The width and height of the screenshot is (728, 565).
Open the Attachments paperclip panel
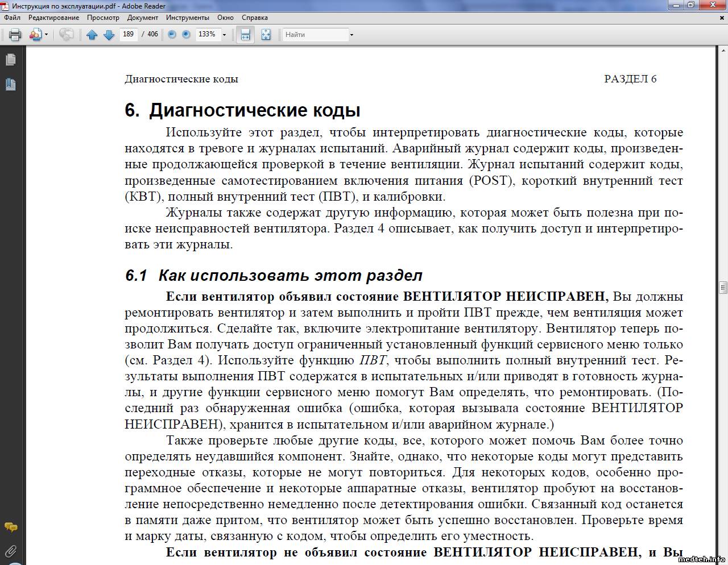(x=10, y=551)
